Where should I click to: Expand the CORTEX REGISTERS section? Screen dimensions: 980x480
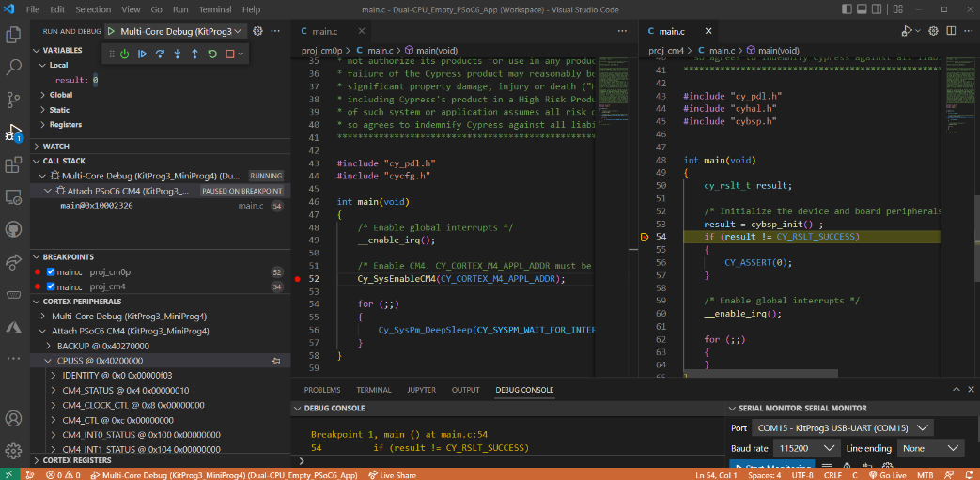click(160, 460)
